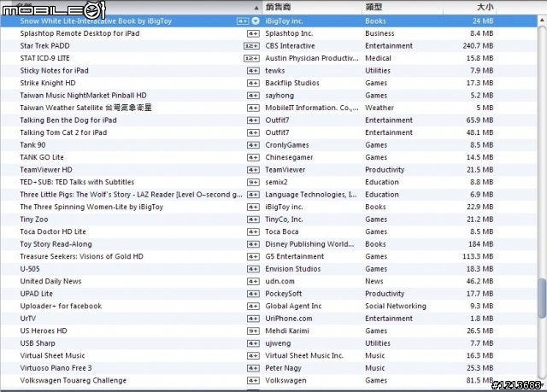This screenshot has width=547, height=392.
Task: Click the scrollbar up arrow
Action: [x=542, y=20]
